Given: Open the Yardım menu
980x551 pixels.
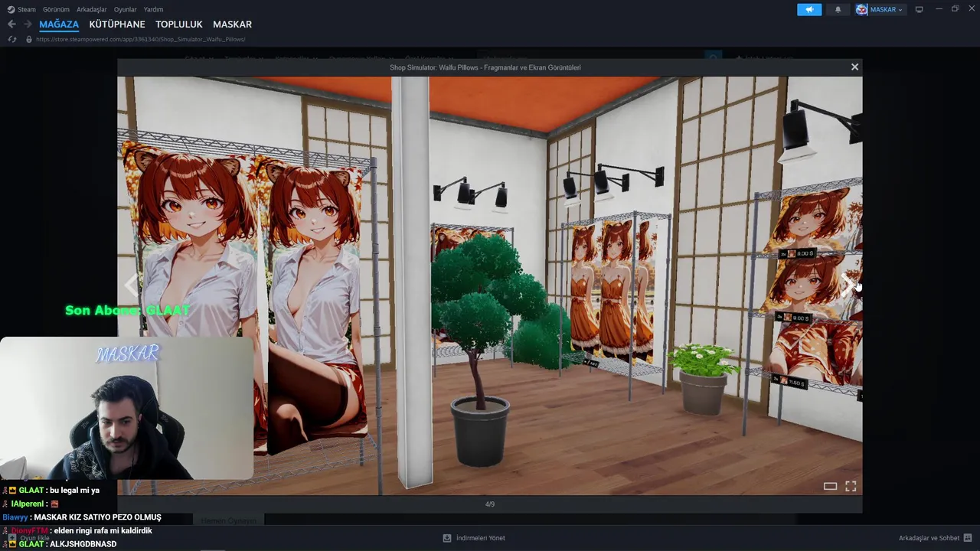Looking at the screenshot, I should (153, 9).
